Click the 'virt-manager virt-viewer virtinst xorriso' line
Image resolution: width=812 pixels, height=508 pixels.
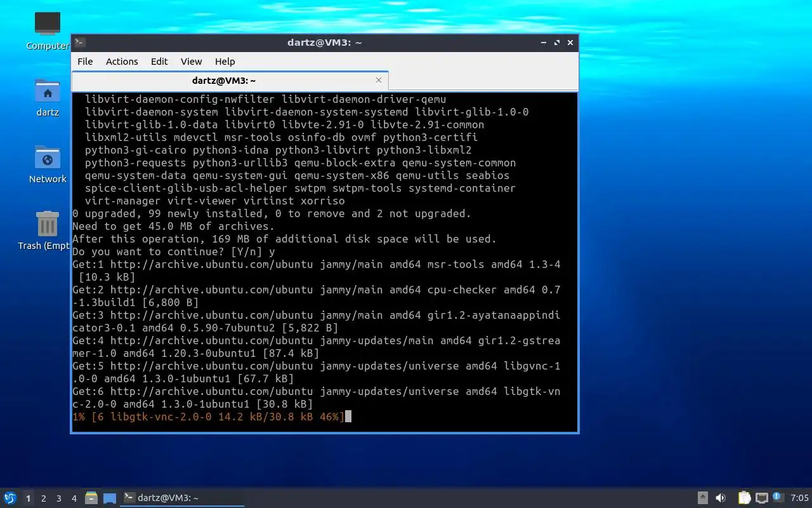click(215, 201)
